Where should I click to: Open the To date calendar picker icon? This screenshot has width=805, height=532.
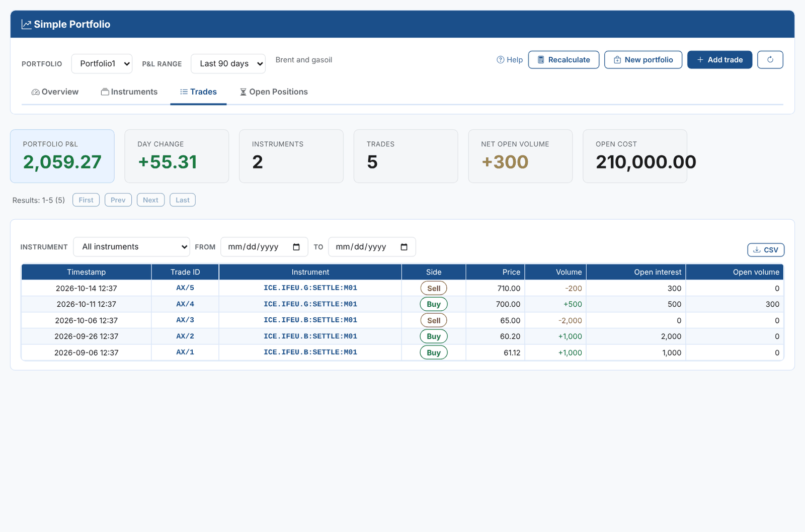point(404,247)
